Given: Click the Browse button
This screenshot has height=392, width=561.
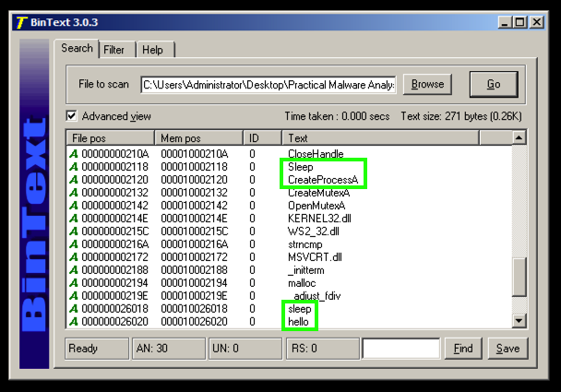Looking at the screenshot, I should pyautogui.click(x=427, y=84).
